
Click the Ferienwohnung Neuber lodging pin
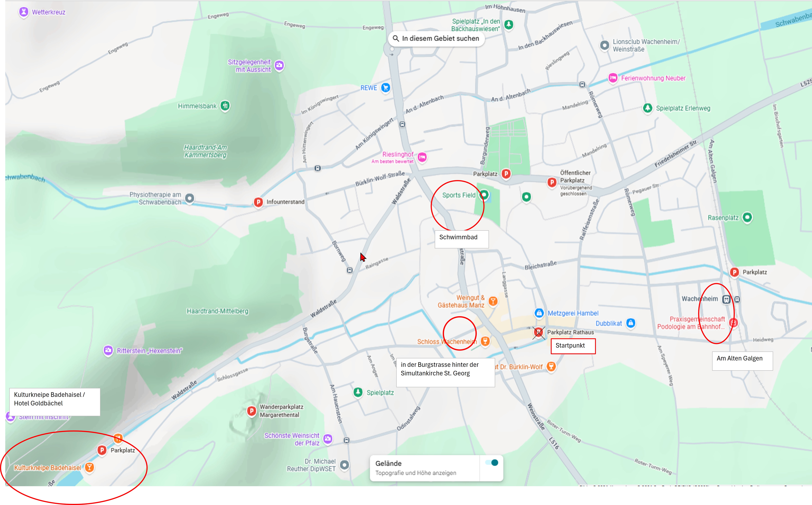613,78
